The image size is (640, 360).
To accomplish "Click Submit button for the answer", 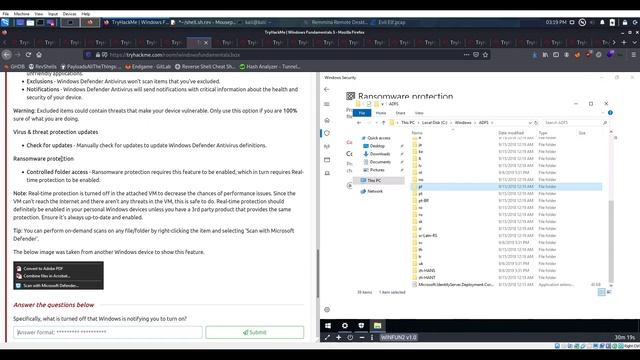I will coord(255,332).
